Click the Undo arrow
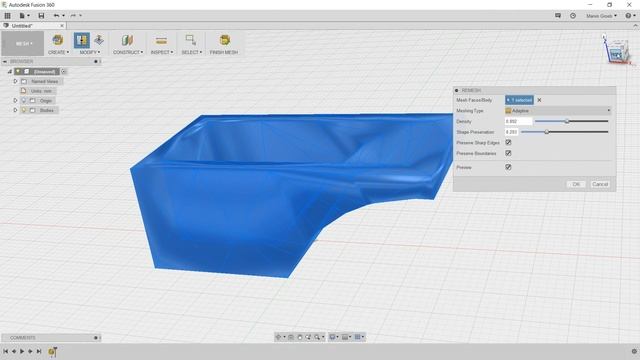This screenshot has height=360, width=640. pyautogui.click(x=56, y=16)
